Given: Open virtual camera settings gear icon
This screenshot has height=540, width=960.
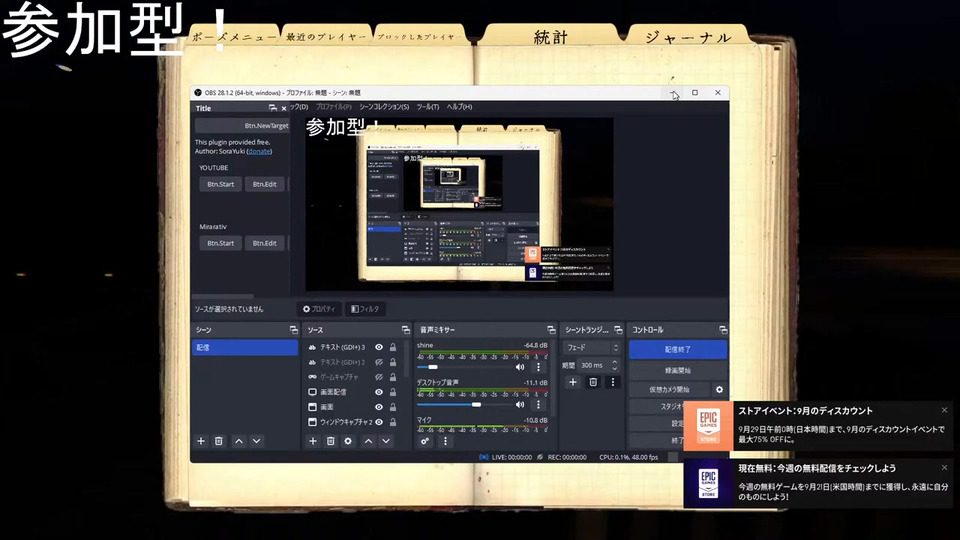Looking at the screenshot, I should pos(719,389).
